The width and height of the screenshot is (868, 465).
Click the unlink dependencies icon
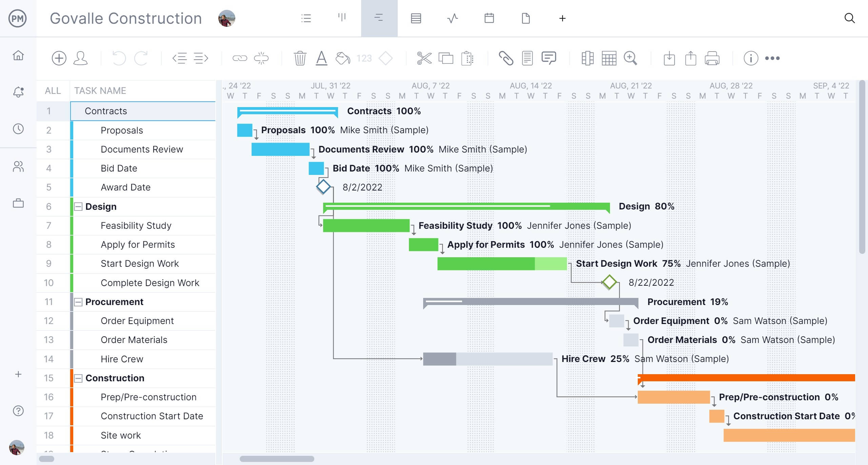tap(261, 58)
